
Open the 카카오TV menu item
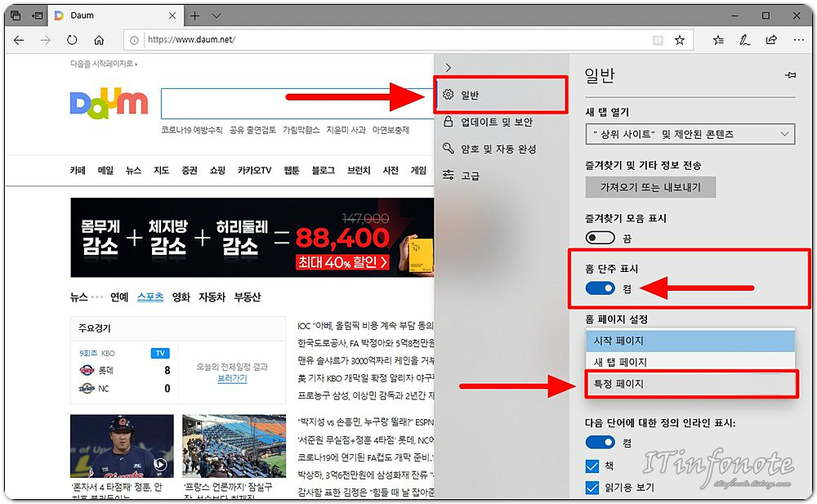point(254,171)
